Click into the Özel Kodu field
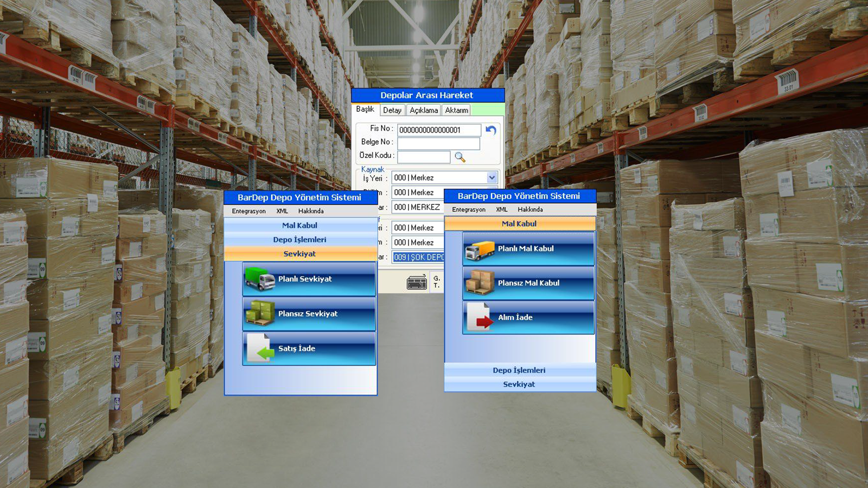The image size is (868, 488). pyautogui.click(x=424, y=157)
